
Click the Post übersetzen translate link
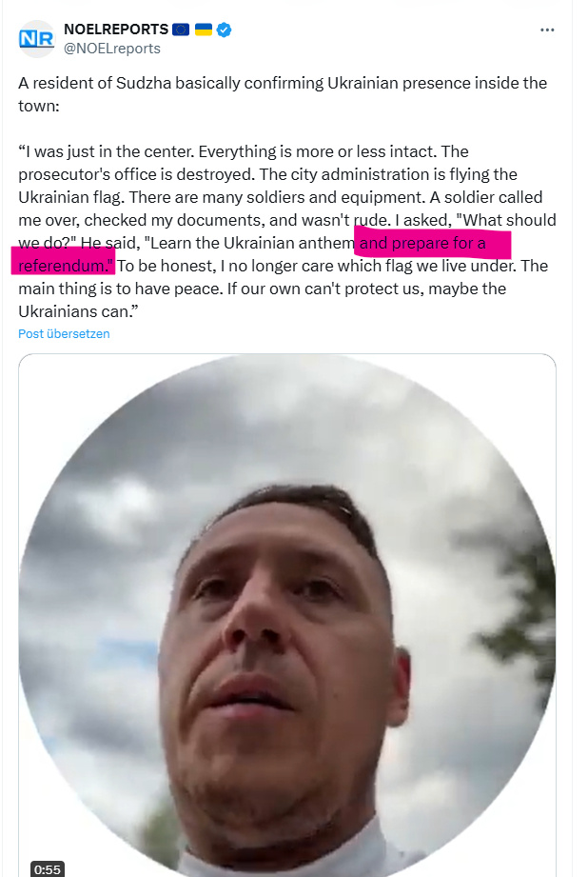(64, 334)
